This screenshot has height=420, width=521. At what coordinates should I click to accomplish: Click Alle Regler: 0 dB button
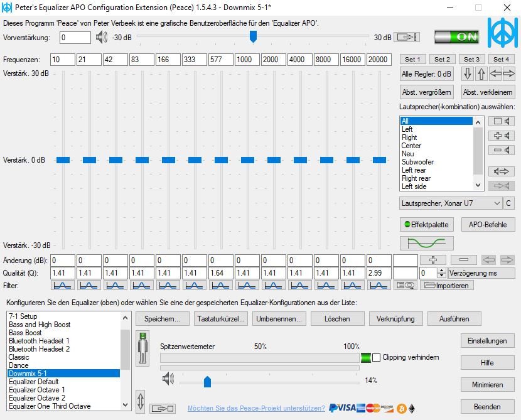427,73
